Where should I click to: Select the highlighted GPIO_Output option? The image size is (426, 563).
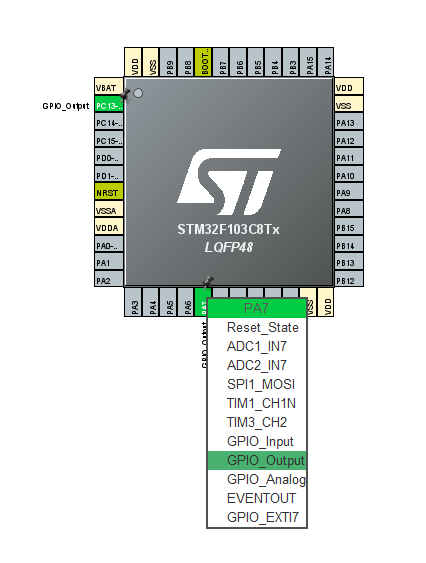tap(257, 461)
